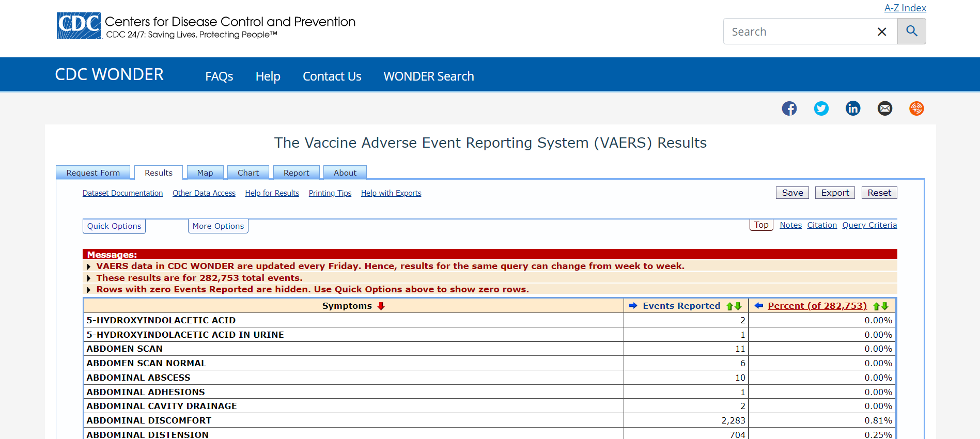Click the orange syndication icon

click(916, 108)
